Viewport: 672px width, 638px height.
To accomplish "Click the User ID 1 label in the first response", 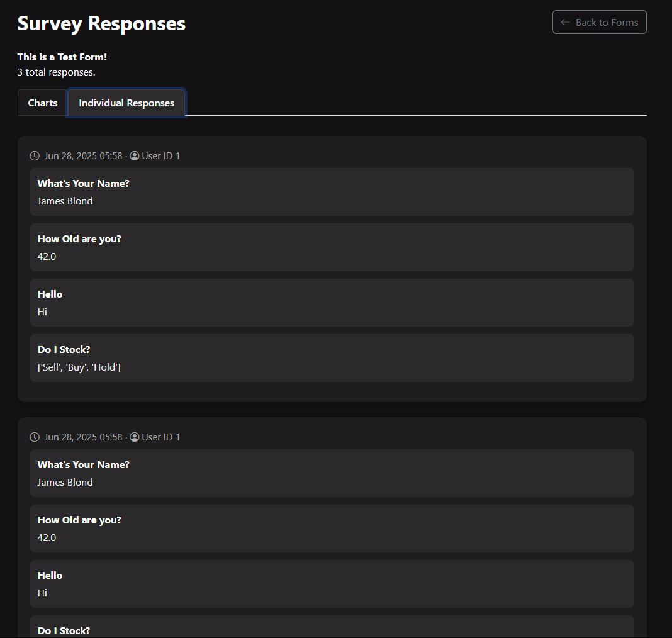I will [x=161, y=156].
